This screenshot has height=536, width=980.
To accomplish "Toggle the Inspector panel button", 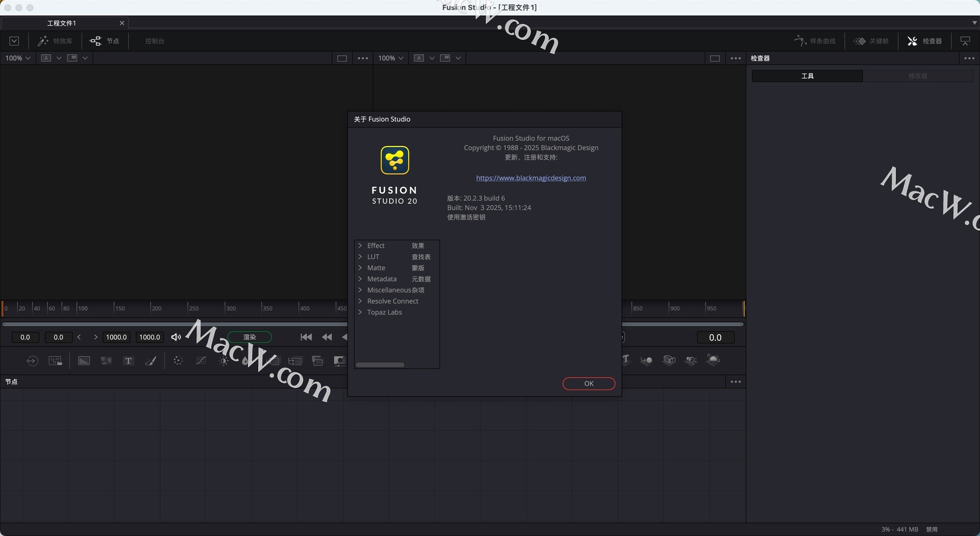I will pyautogui.click(x=924, y=41).
